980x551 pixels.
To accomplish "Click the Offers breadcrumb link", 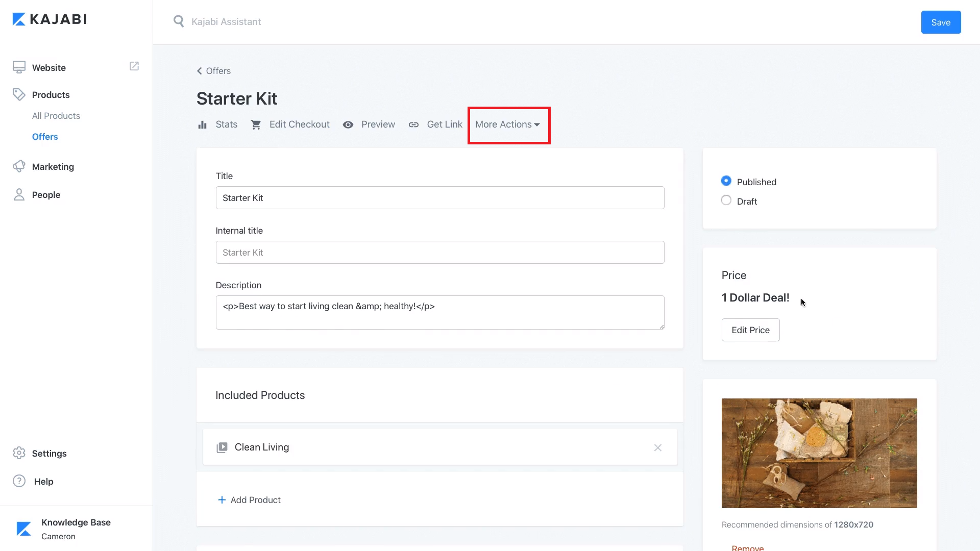I will 218,71.
